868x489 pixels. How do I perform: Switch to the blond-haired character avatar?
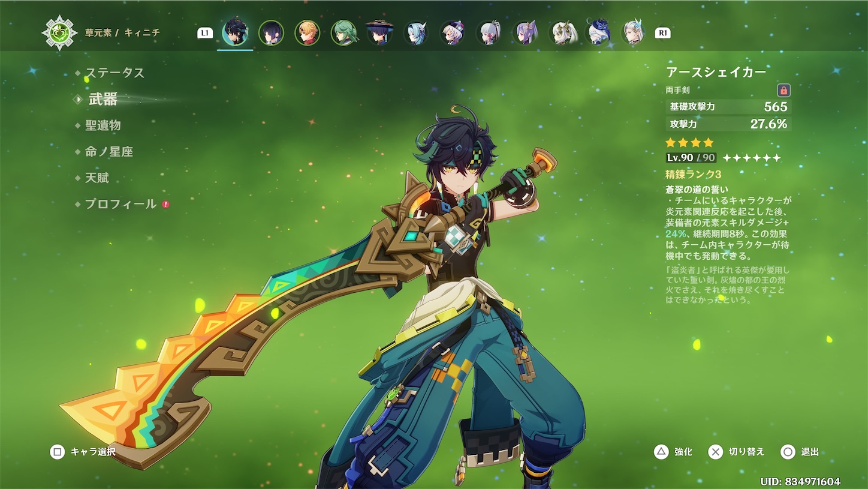point(308,33)
